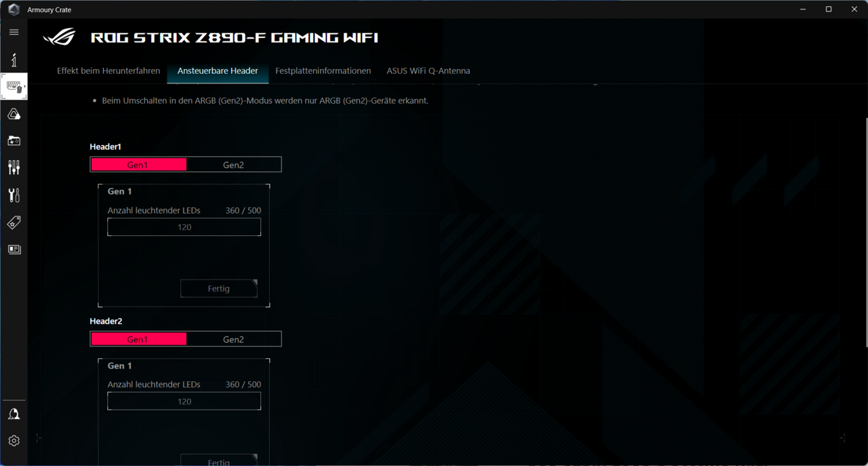Click the Gen 1 heading in Header1 panel

click(x=120, y=191)
